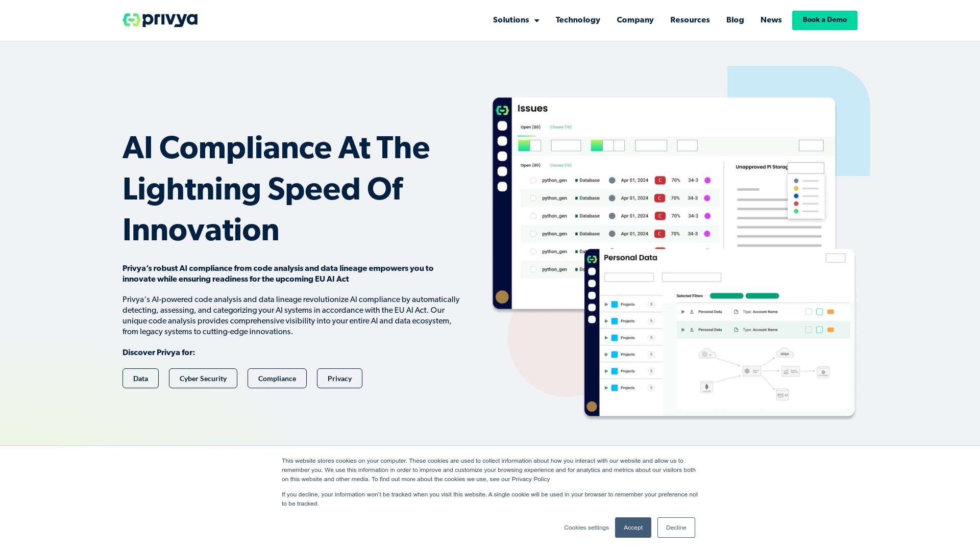Open the Privacy Policy link in cookie notice
Screen dimensions: 980x551
pos(531,479)
